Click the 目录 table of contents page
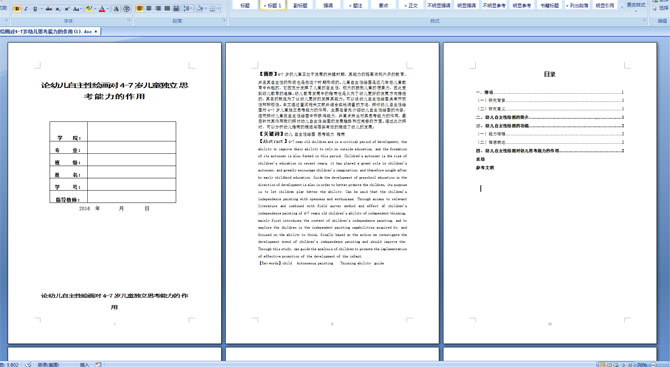Image resolution: width=670 pixels, height=367 pixels. (550, 193)
